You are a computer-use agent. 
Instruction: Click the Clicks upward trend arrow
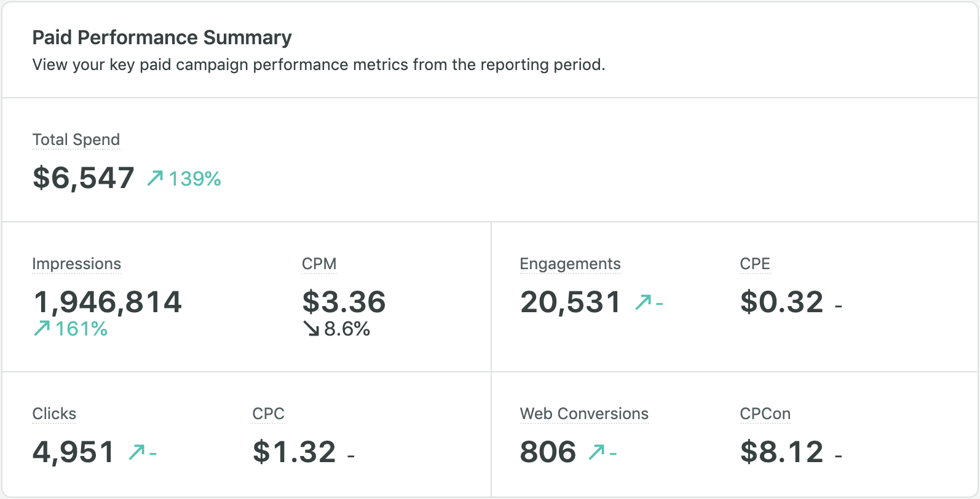(136, 452)
